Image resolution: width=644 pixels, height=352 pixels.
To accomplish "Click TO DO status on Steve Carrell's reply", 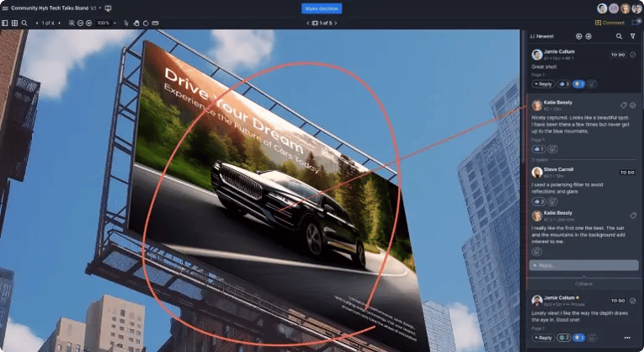I will [627, 173].
